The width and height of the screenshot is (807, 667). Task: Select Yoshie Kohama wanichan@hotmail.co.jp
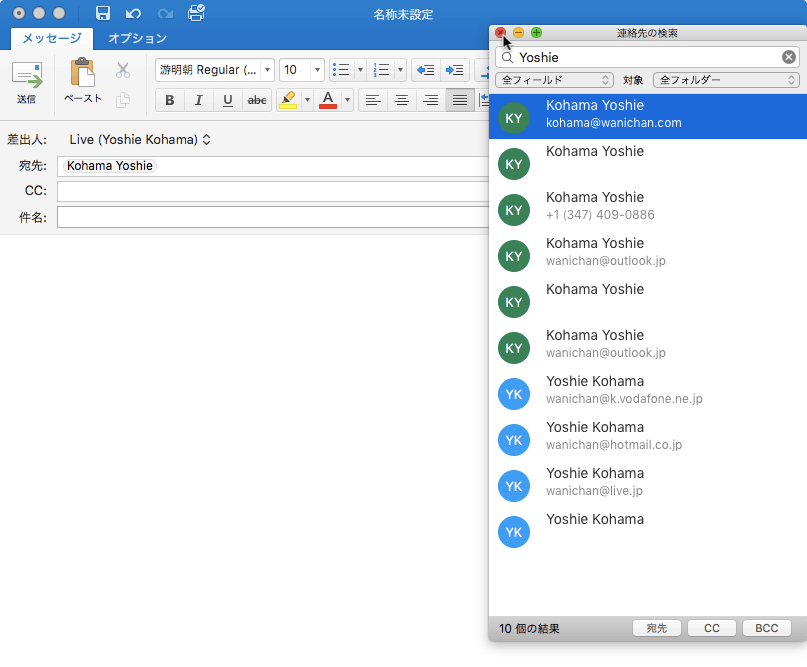[x=647, y=438]
